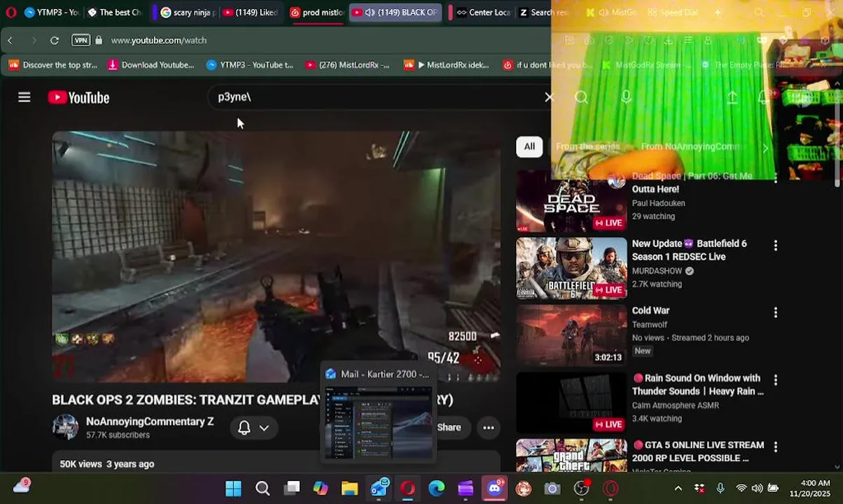Switch to '(1149) Liked' tab

coord(251,13)
